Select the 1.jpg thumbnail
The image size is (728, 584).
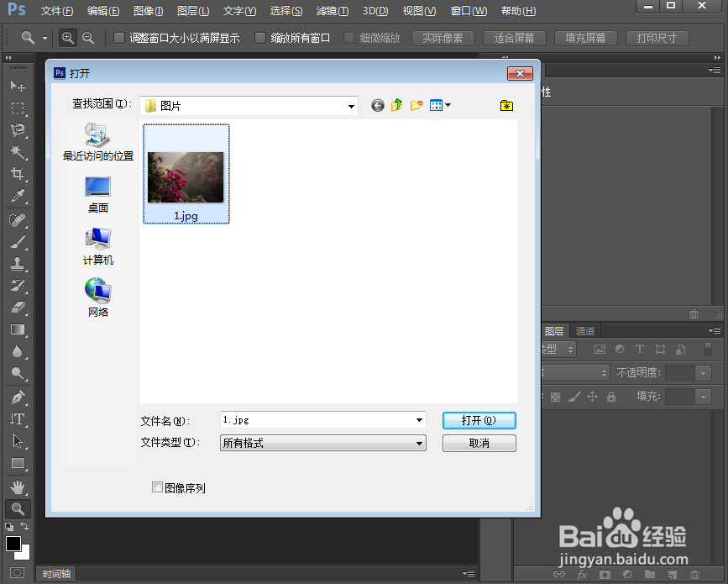click(x=186, y=174)
